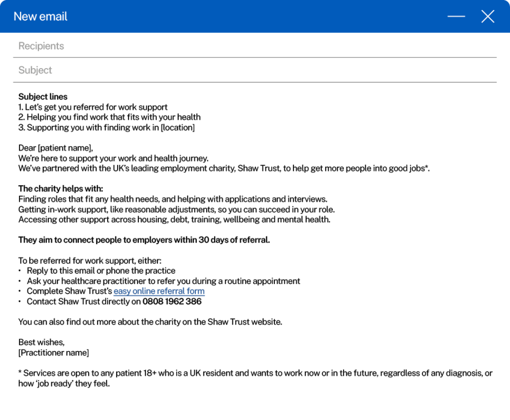The height and width of the screenshot is (420, 510).
Task: Click the phone number 0808 1962 386
Action: pyautogui.click(x=172, y=301)
